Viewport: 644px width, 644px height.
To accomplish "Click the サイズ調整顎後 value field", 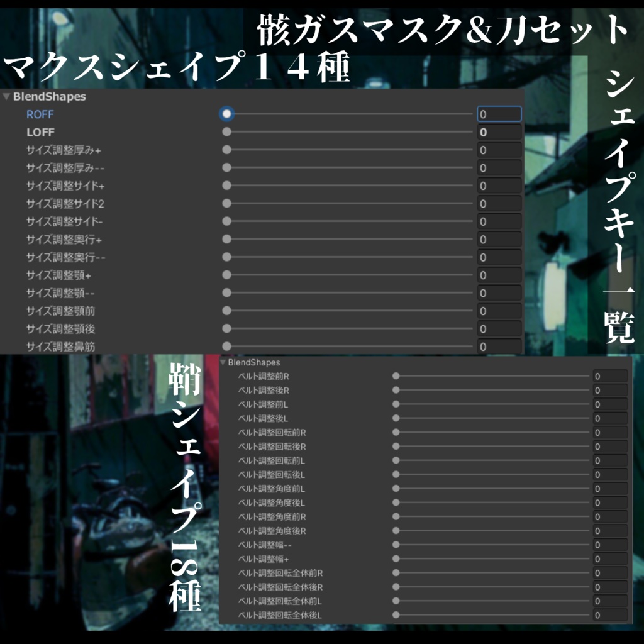I will point(499,328).
